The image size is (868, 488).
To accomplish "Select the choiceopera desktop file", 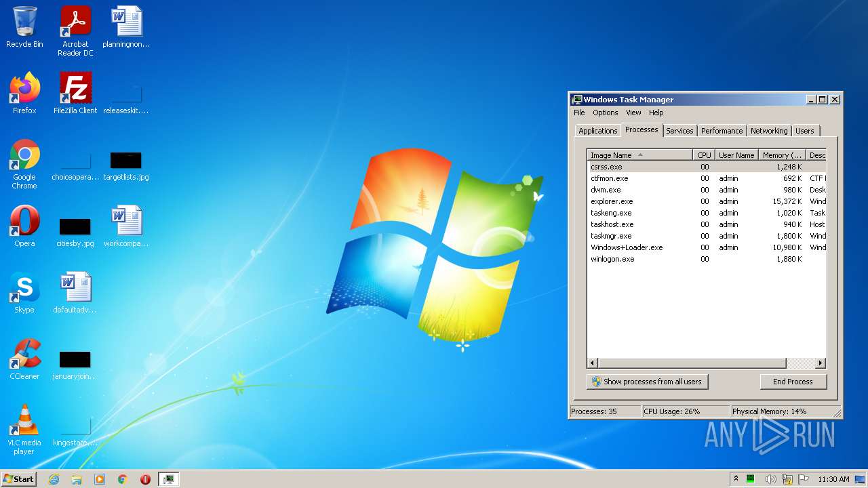I will [x=75, y=164].
